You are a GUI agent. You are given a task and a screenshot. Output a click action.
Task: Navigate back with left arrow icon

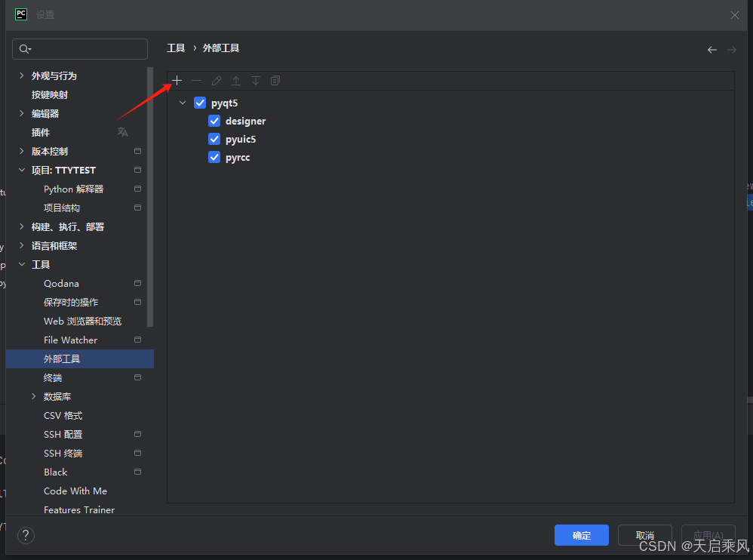pos(712,50)
